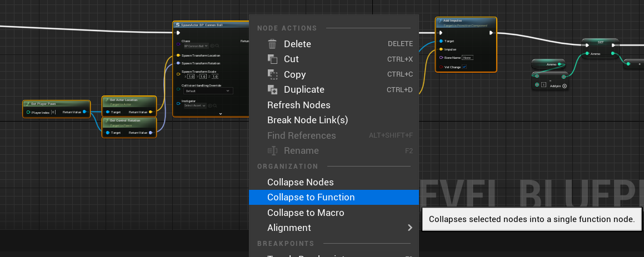The width and height of the screenshot is (644, 257).
Task: Click the Copy icon in the context menu
Action: click(272, 74)
